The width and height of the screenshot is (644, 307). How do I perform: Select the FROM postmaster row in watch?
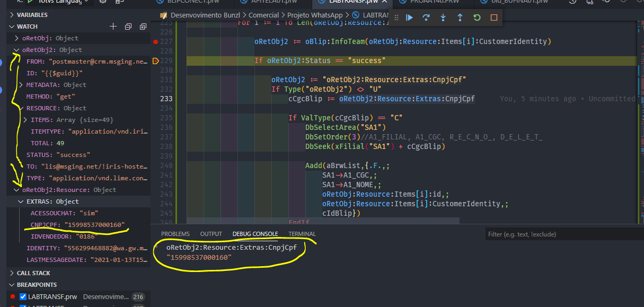pyautogui.click(x=78, y=62)
